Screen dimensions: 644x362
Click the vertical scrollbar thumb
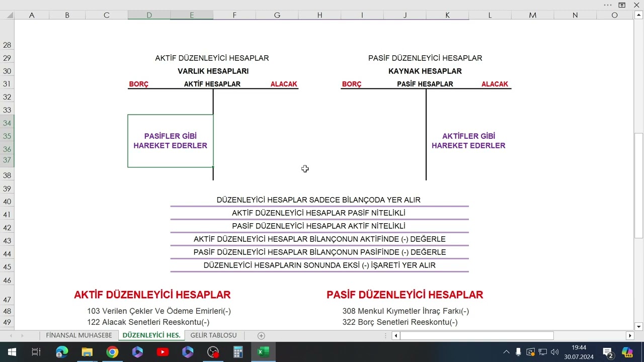(x=638, y=185)
